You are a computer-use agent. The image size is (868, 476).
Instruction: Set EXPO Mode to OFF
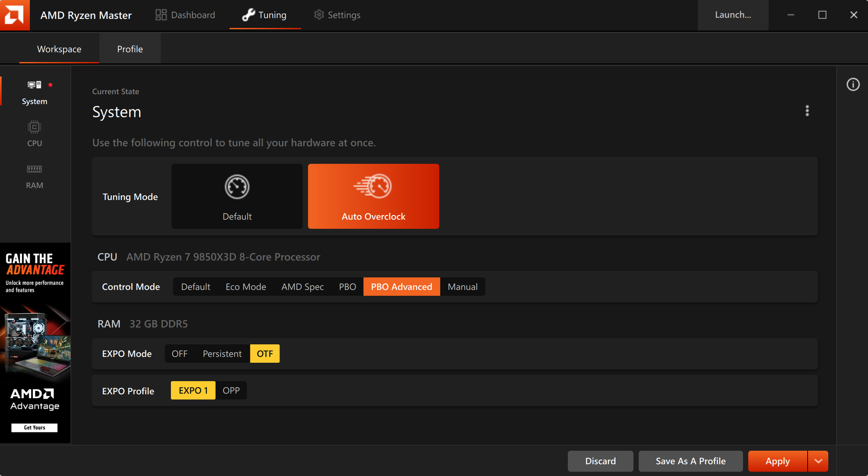(179, 354)
